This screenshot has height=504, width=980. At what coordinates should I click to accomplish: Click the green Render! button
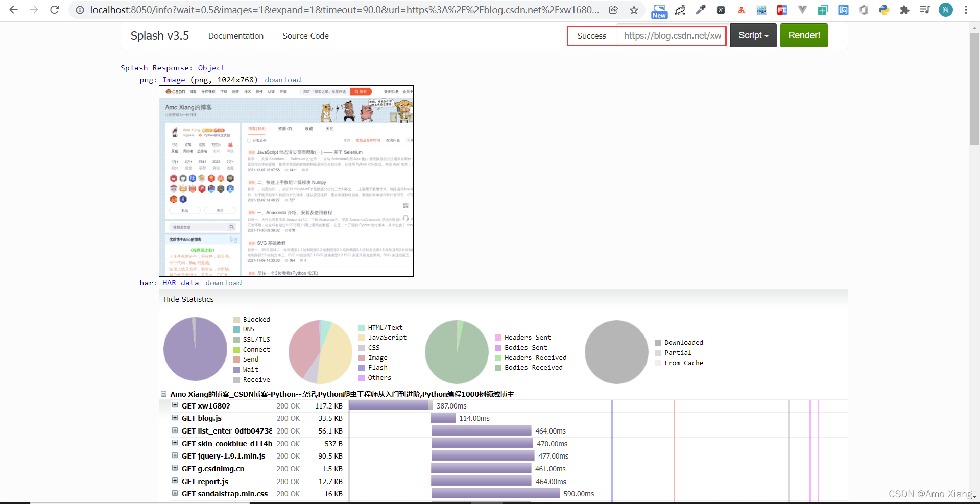point(804,35)
